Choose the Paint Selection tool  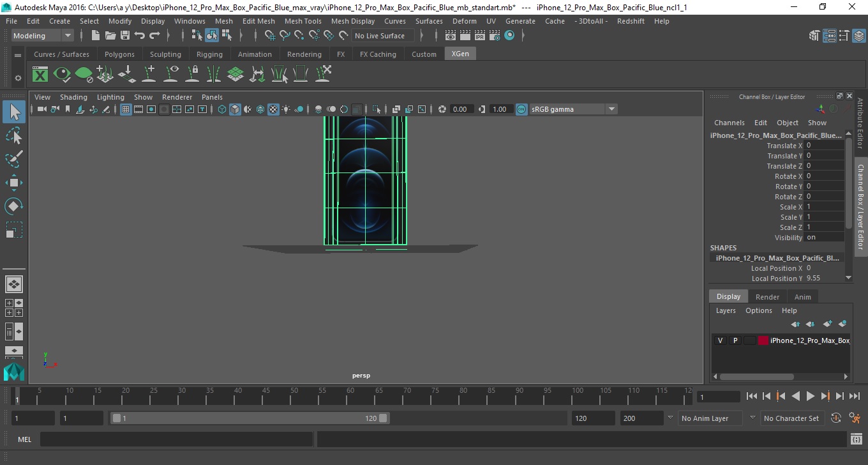pyautogui.click(x=14, y=159)
